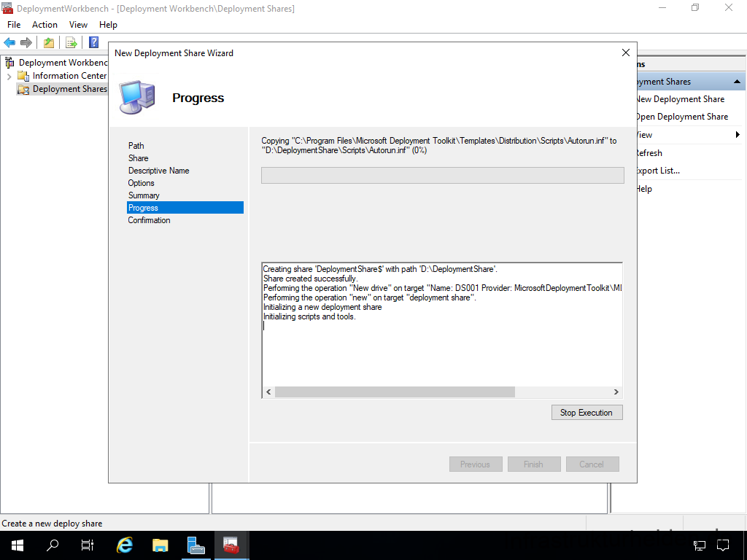Click the Deployment Shares folder icon
Image resolution: width=747 pixels, height=560 pixels.
[23, 89]
